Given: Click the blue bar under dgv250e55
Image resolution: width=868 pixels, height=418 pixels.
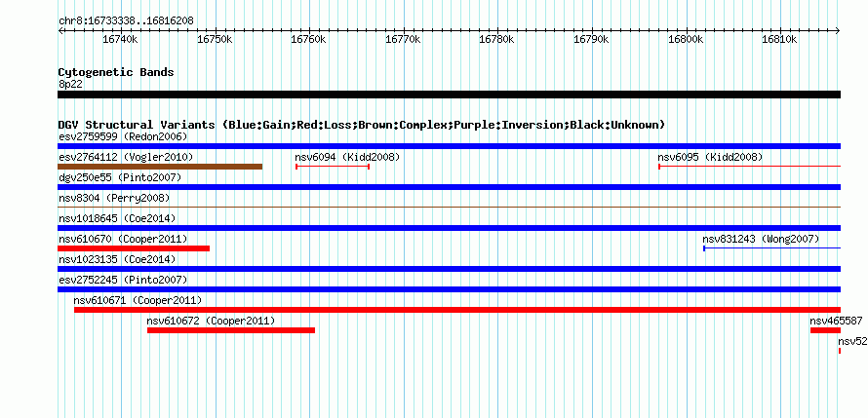Looking at the screenshot, I should (x=449, y=187).
